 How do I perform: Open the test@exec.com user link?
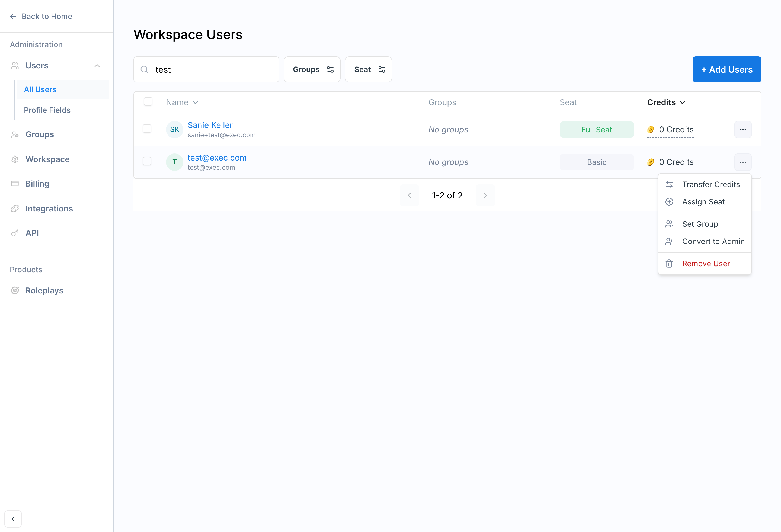[217, 158]
